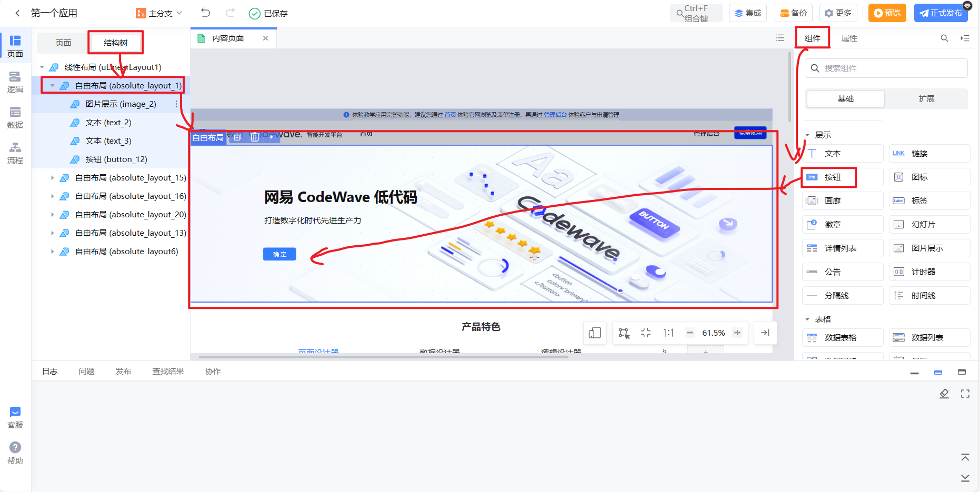Collapse the right panel icon
The height and width of the screenshot is (492, 980).
[965, 38]
